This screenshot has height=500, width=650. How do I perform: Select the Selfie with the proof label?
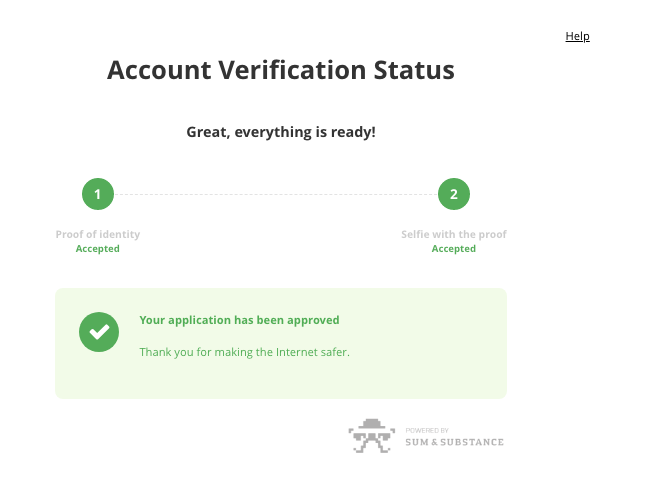(x=454, y=234)
